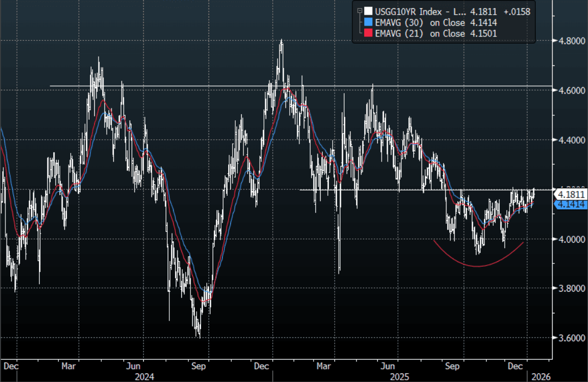The image size is (588, 382).
Task: Click the first Sep label on time axis
Action: 199,366
